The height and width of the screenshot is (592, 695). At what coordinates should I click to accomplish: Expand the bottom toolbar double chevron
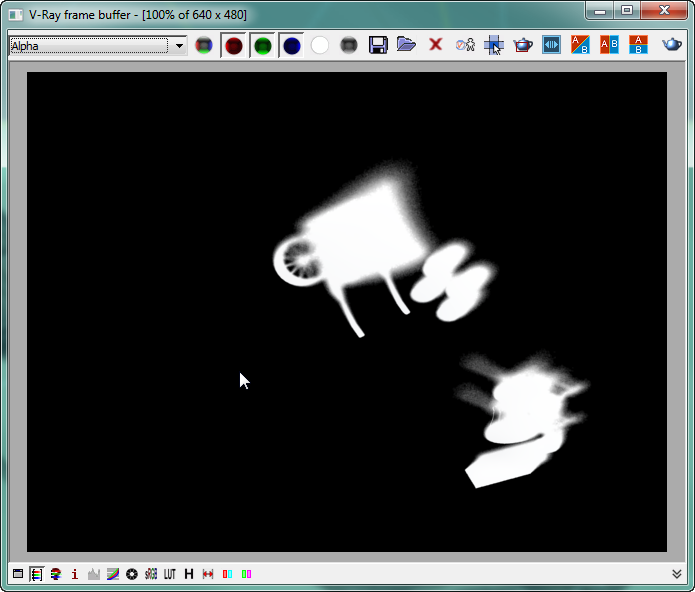pyautogui.click(x=678, y=574)
